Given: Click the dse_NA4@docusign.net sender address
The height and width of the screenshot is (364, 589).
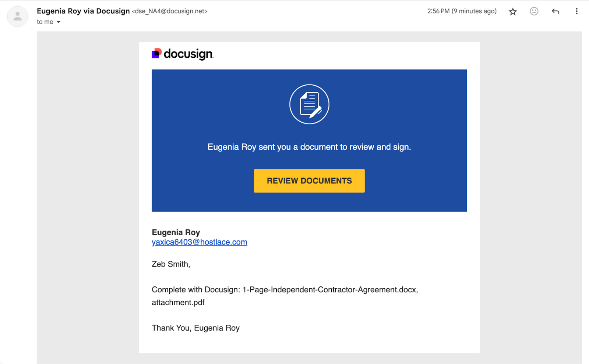Looking at the screenshot, I should (170, 11).
